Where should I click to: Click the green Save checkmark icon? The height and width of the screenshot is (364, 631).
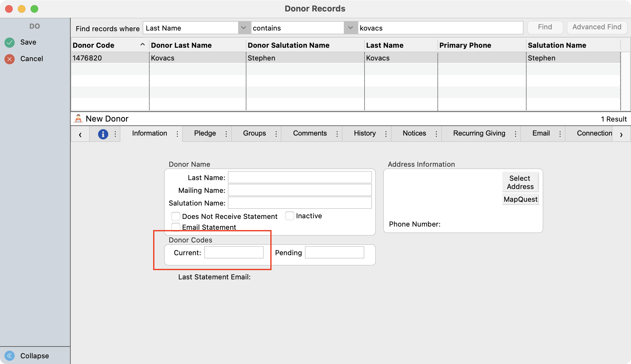(10, 42)
